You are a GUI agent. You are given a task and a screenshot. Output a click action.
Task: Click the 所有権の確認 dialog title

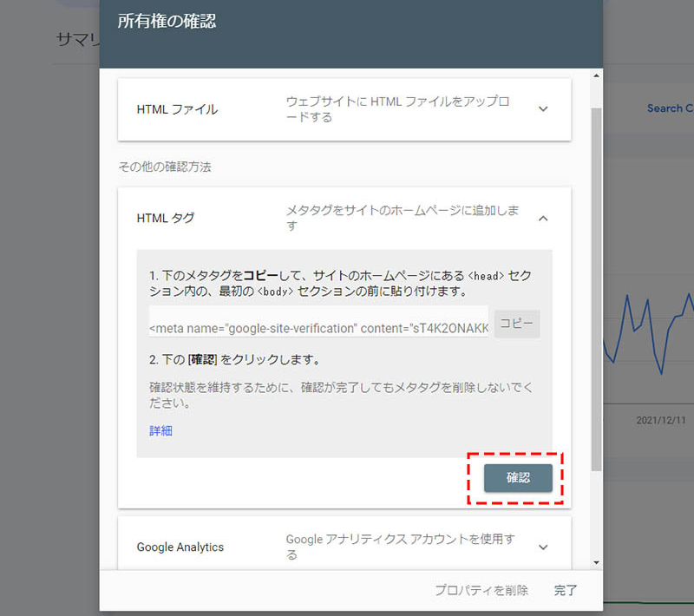[167, 22]
